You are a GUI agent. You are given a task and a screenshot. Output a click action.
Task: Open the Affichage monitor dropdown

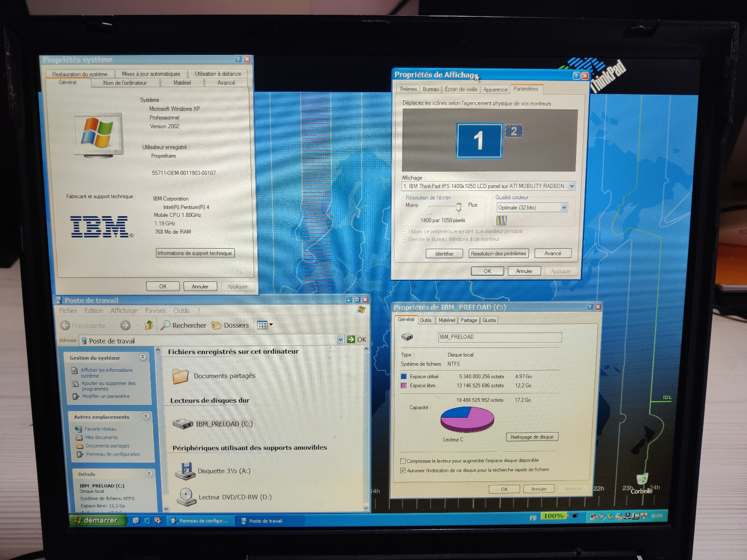[572, 186]
